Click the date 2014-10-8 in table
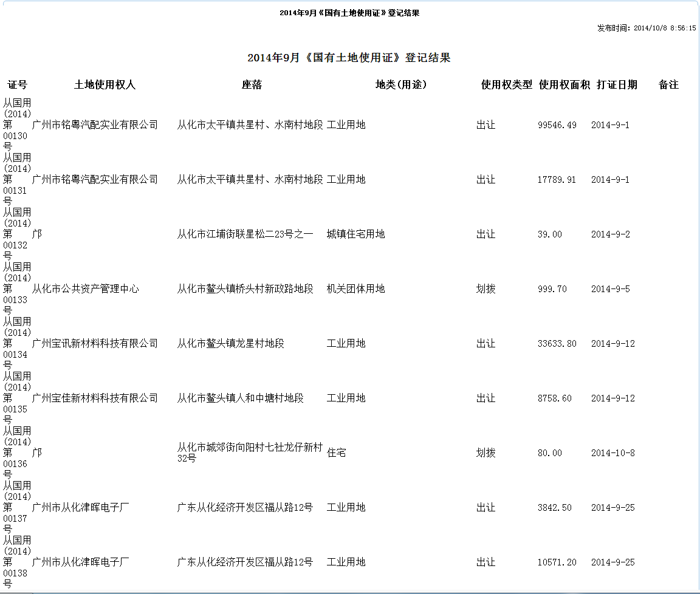Screen dimensions: 700x594 point(612,453)
